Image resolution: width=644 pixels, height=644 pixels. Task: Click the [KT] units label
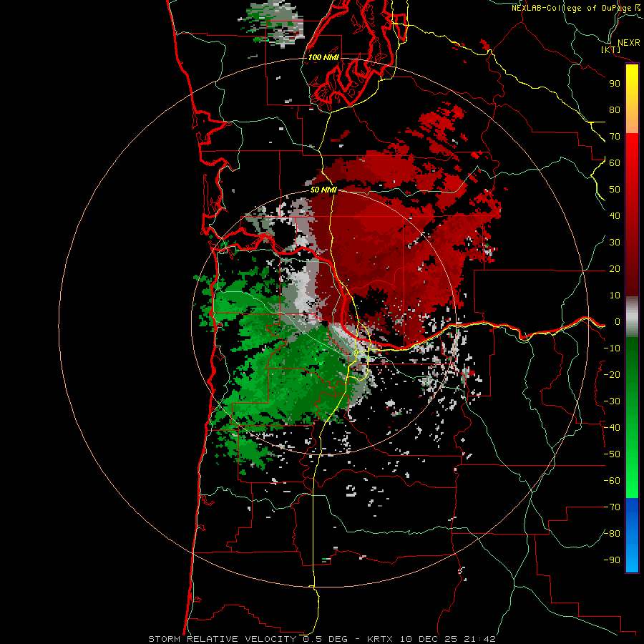(x=611, y=49)
